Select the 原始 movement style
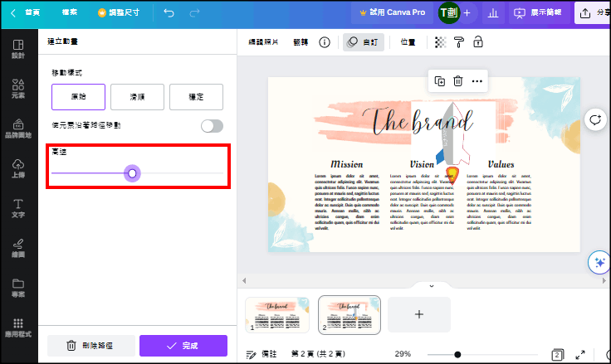The image size is (611, 364). click(78, 97)
